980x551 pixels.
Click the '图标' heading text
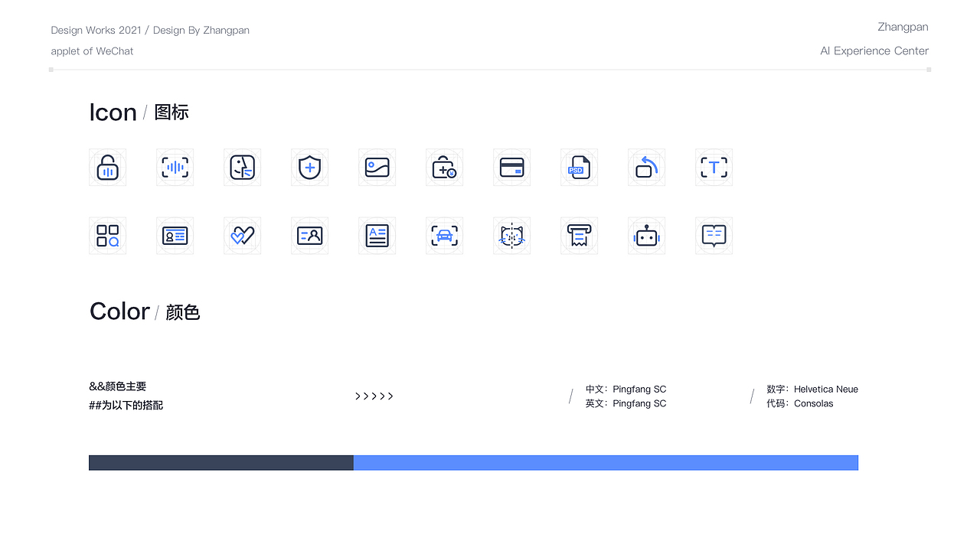(171, 112)
